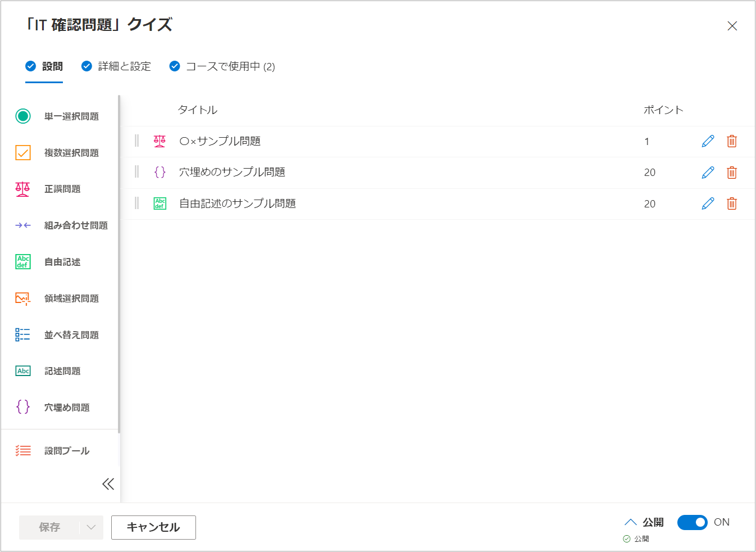Image resolution: width=756 pixels, height=552 pixels.
Task: Click the Abc icon of 自由記述のサンプル問題 row
Action: [160, 203]
